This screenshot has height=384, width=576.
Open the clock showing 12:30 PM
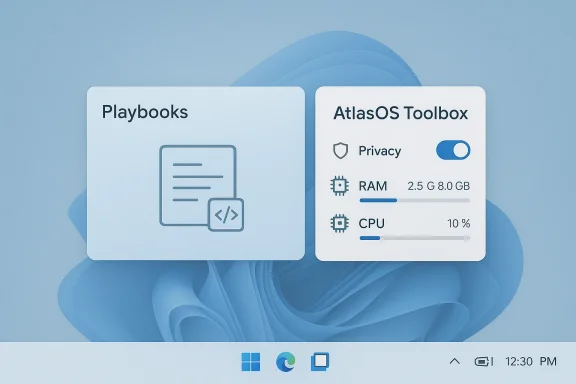(x=531, y=362)
